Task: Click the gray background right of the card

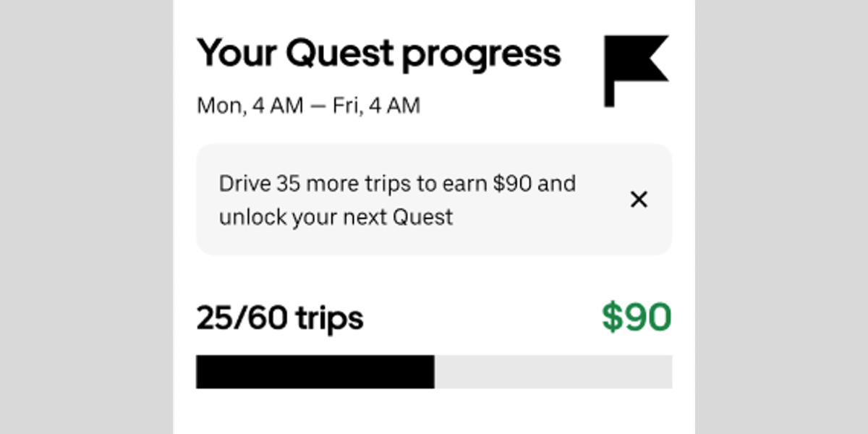Action: click(x=781, y=217)
